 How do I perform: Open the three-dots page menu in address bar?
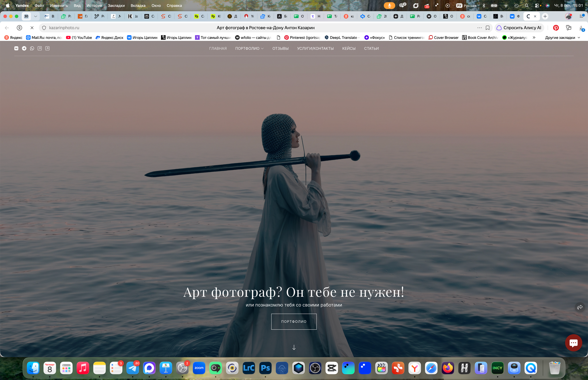pyautogui.click(x=479, y=28)
